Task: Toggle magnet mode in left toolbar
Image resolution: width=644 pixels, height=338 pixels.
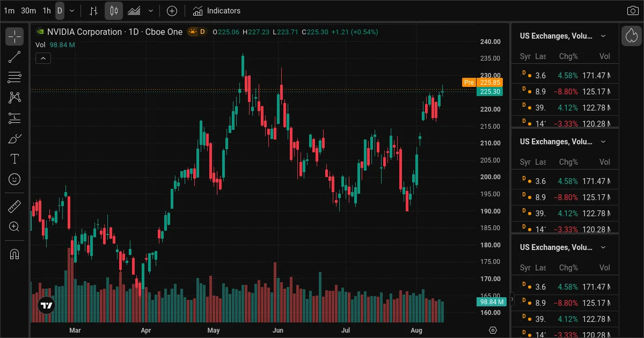Action: pyautogui.click(x=14, y=254)
